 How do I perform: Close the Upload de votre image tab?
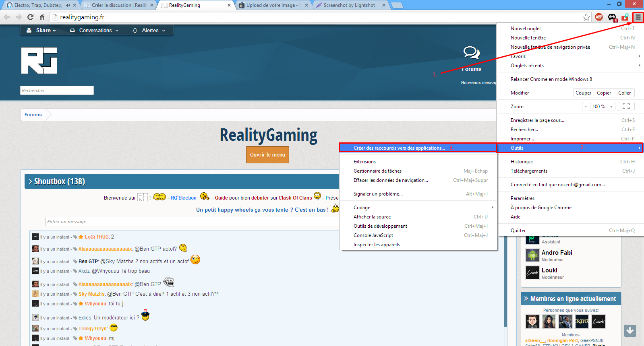click(x=306, y=5)
